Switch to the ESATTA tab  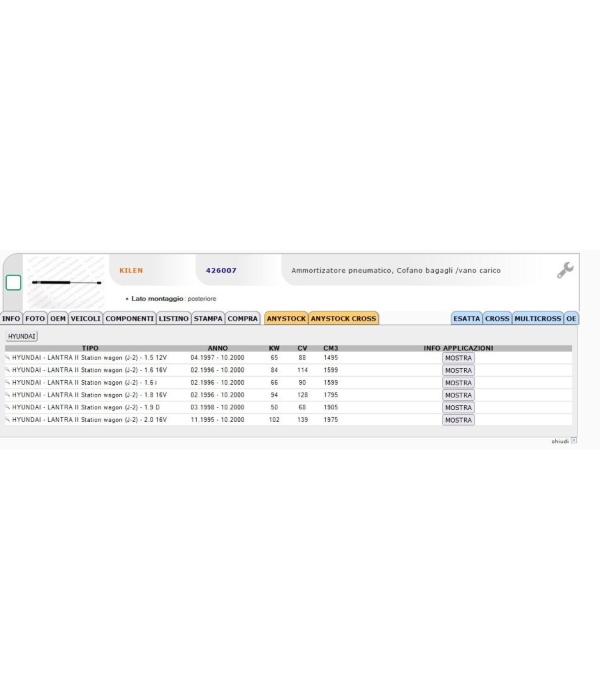(x=467, y=318)
